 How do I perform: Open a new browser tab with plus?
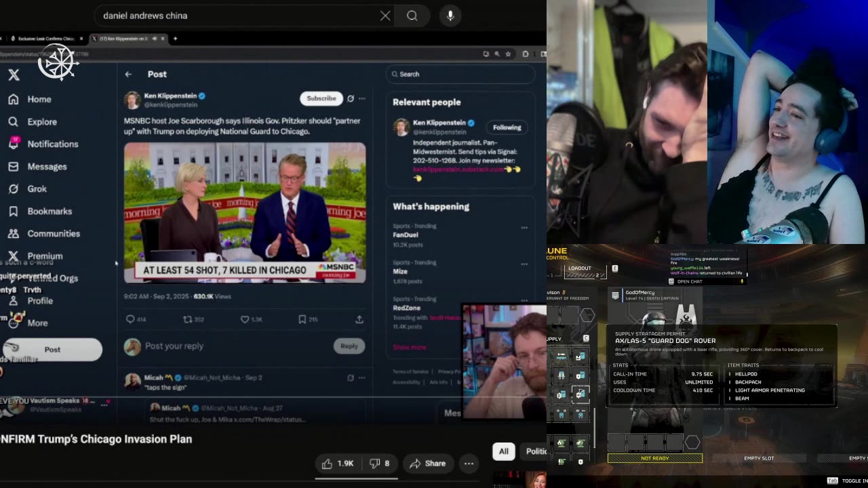pyautogui.click(x=175, y=39)
